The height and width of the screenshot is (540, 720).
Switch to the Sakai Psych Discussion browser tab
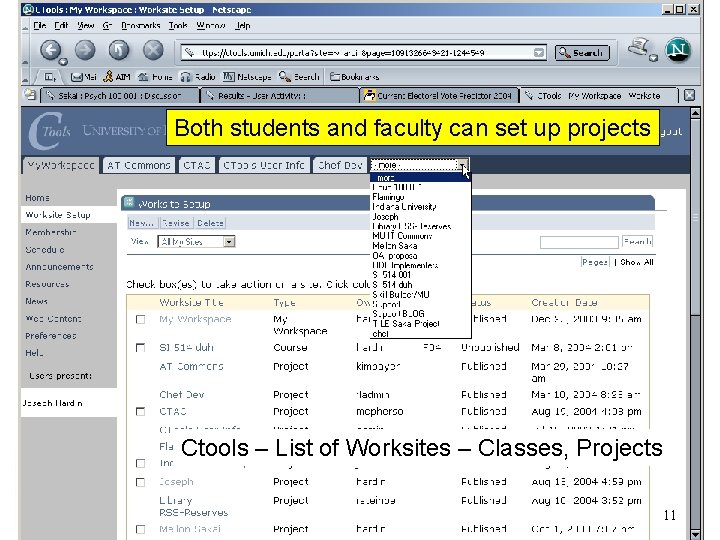pyautogui.click(x=120, y=96)
